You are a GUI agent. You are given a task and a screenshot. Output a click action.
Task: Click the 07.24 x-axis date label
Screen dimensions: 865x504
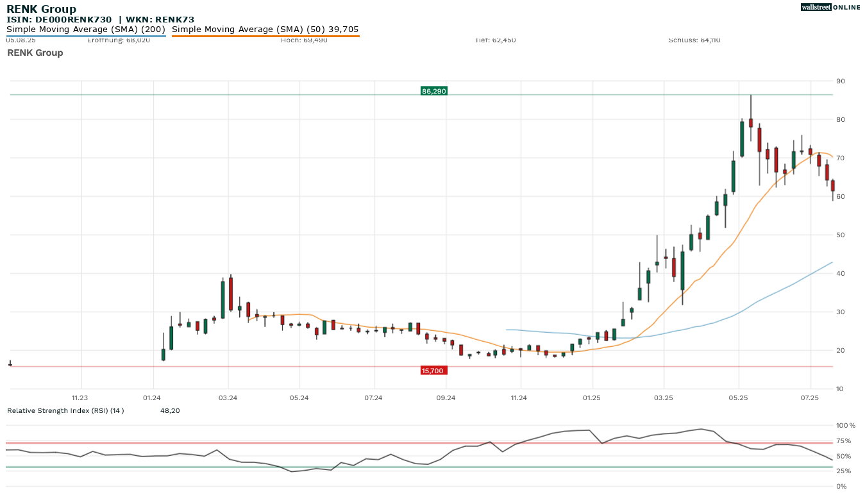click(x=373, y=398)
